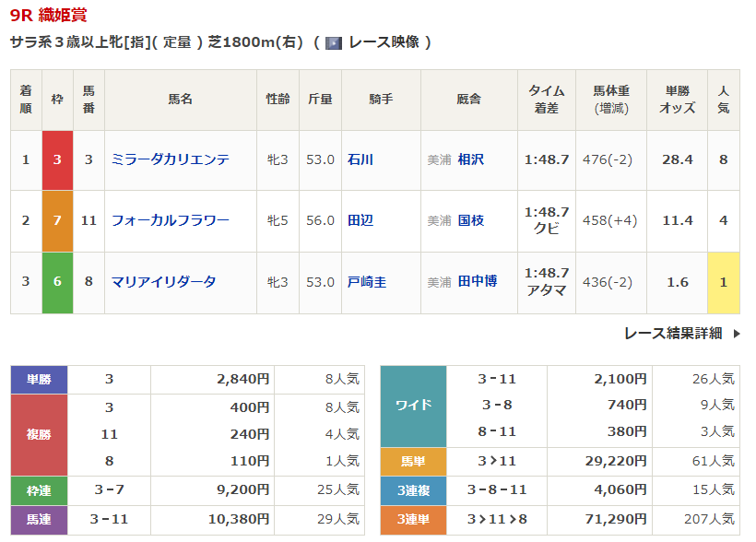Select horse マリアイリダータ link
This screenshot has height=542, width=756.
pyautogui.click(x=163, y=282)
